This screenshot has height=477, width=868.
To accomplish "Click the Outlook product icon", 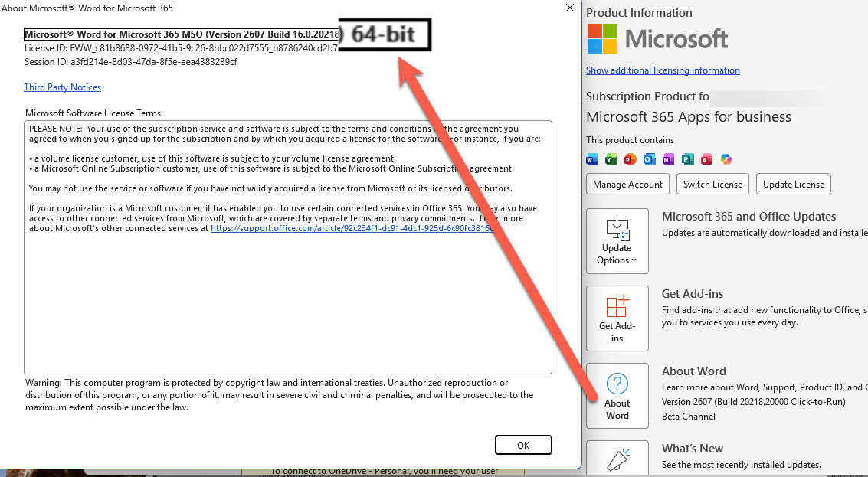I will [650, 160].
